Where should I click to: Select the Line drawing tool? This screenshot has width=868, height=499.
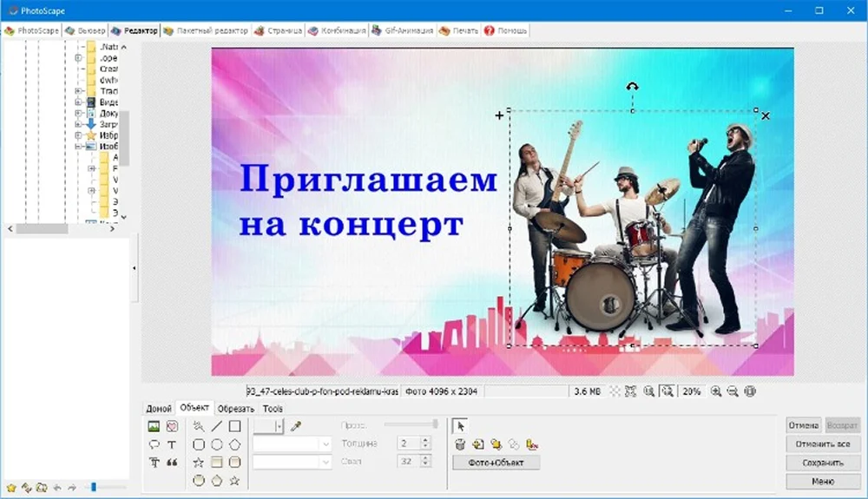click(x=216, y=426)
